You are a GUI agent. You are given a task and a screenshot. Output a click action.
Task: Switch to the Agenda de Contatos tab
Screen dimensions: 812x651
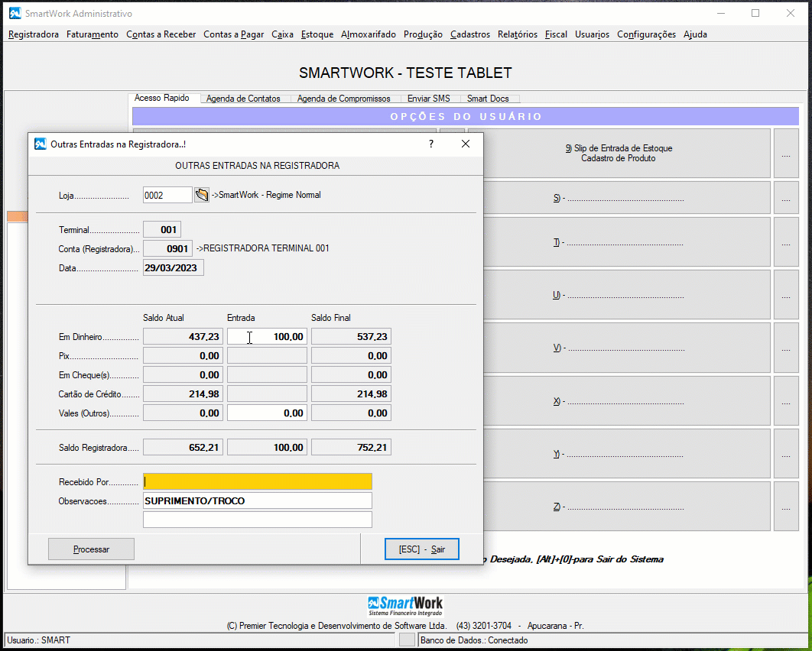tap(243, 99)
